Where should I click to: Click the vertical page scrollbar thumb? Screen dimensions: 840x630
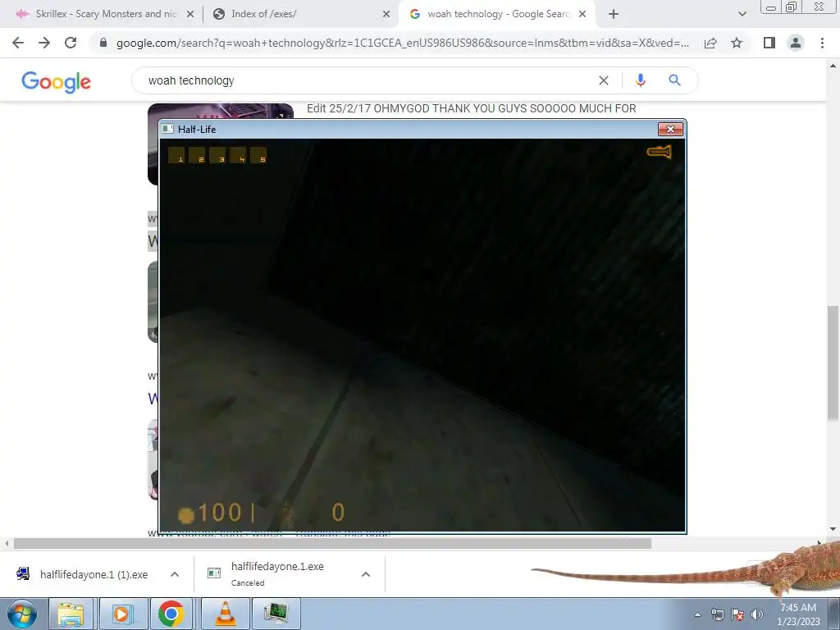833,363
